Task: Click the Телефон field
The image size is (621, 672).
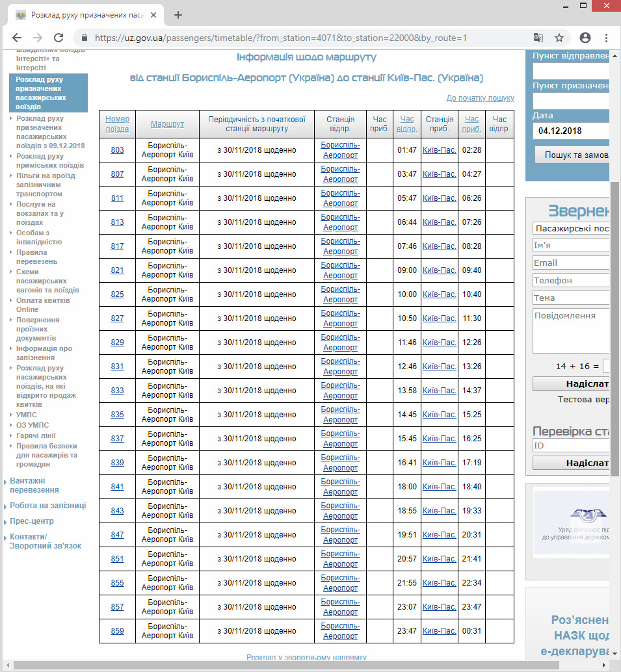Action: (x=571, y=280)
